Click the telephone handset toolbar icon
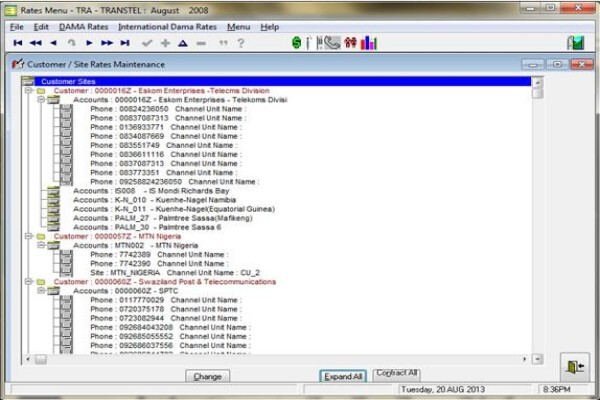This screenshot has height=400, width=600. point(333,43)
